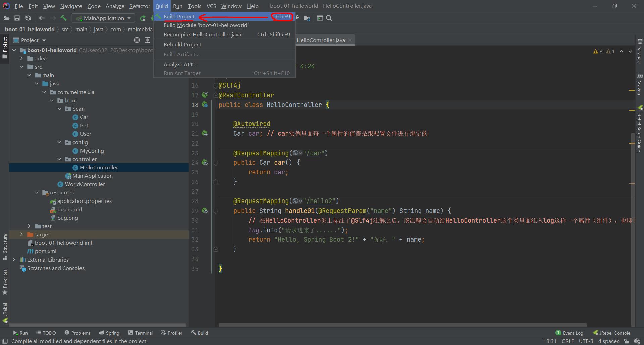Image resolution: width=644 pixels, height=345 pixels.
Task: Expand the target folder
Action: pyautogui.click(x=21, y=234)
